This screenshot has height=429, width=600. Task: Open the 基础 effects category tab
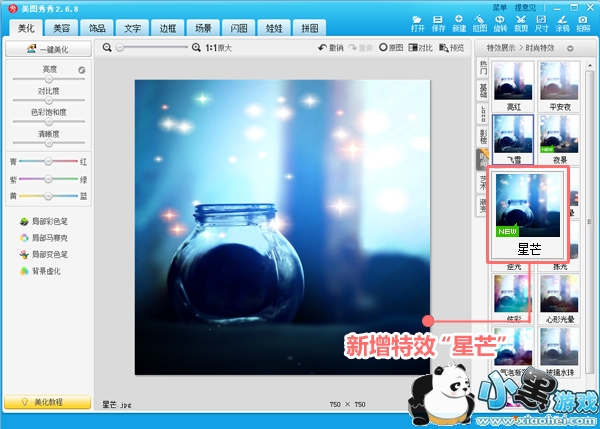click(x=483, y=90)
